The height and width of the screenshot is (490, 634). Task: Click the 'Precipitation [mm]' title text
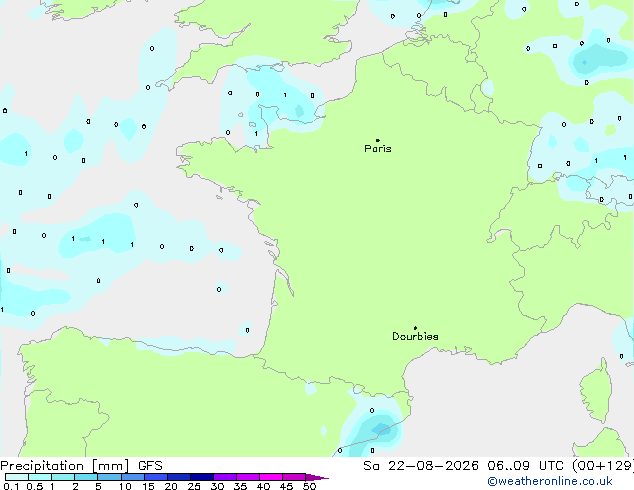coord(65,466)
